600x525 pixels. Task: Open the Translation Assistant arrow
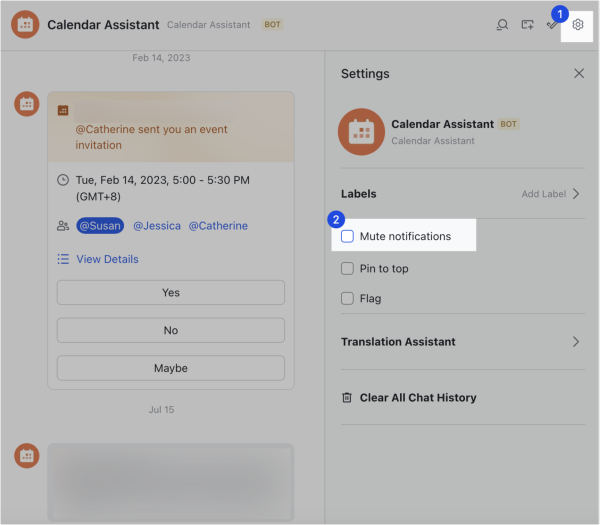coord(576,342)
